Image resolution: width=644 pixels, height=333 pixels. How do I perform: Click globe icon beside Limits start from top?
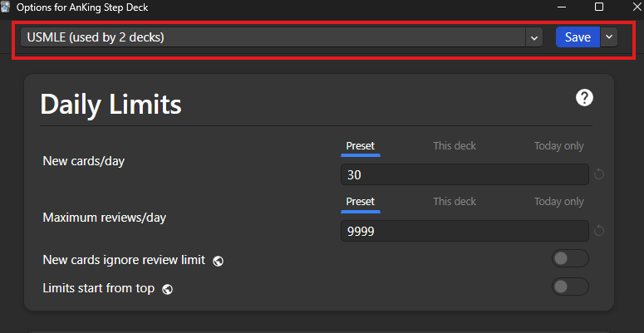[x=167, y=289]
